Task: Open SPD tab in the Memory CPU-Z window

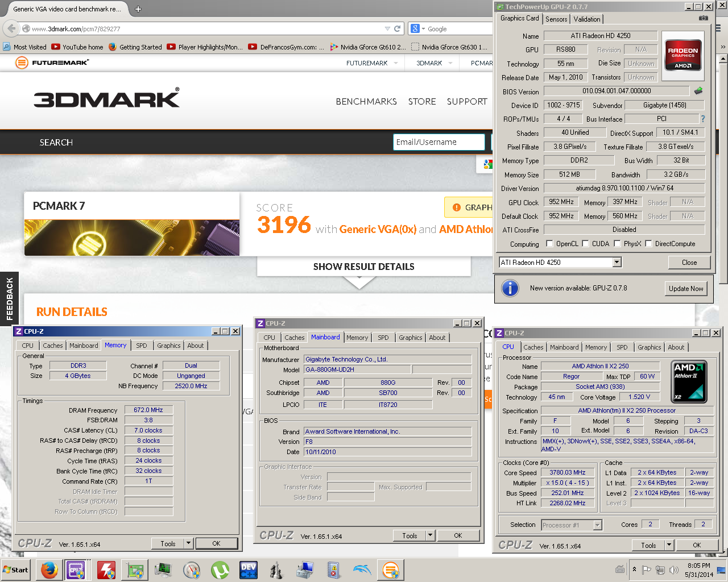Action: (x=142, y=346)
